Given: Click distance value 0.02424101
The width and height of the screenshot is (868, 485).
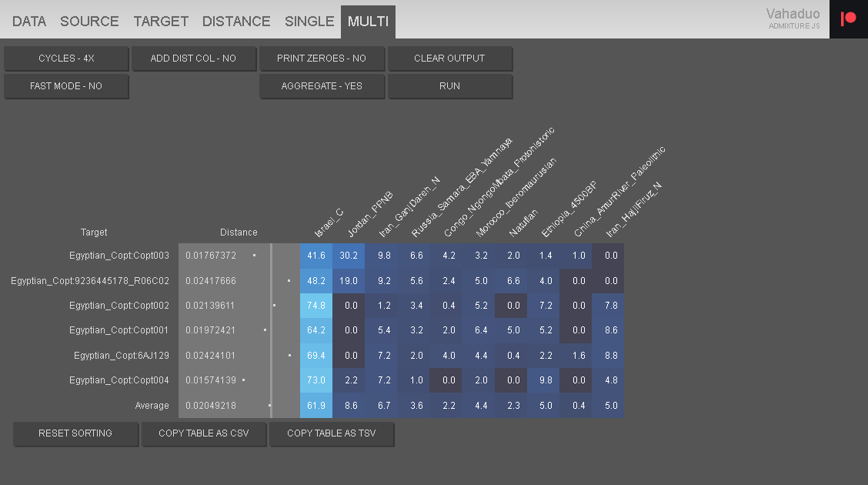Looking at the screenshot, I should [210, 356].
